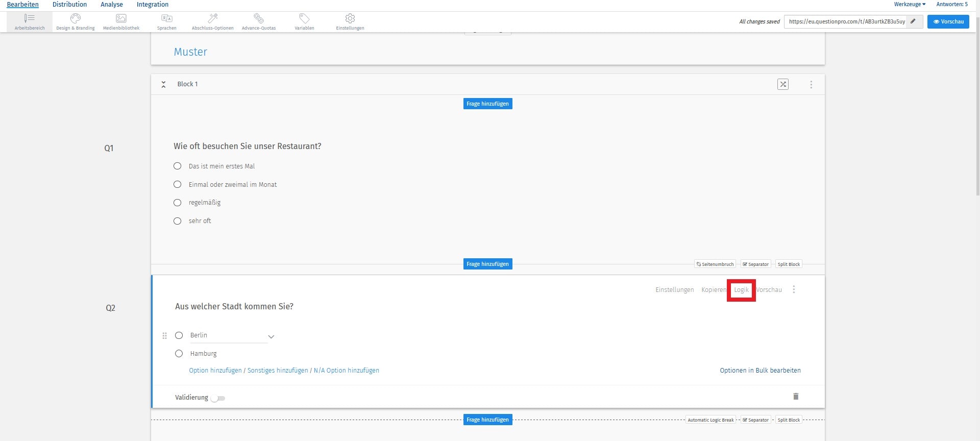980x441 pixels.
Task: Click the vertical page scrollbar
Action: [x=977, y=107]
